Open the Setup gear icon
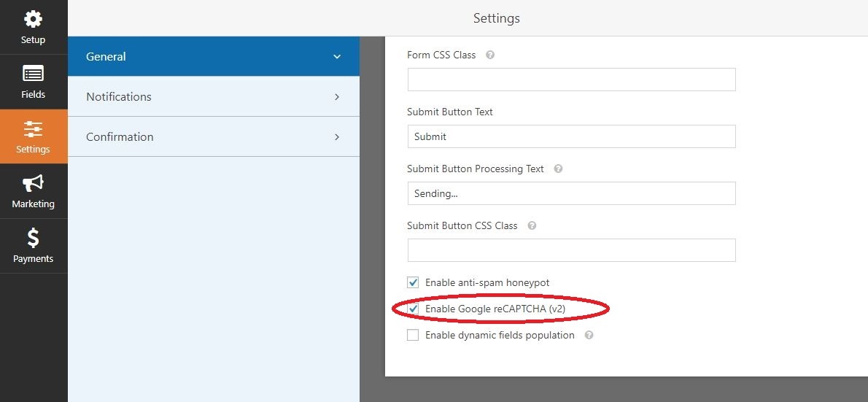The image size is (868, 402). 33,20
